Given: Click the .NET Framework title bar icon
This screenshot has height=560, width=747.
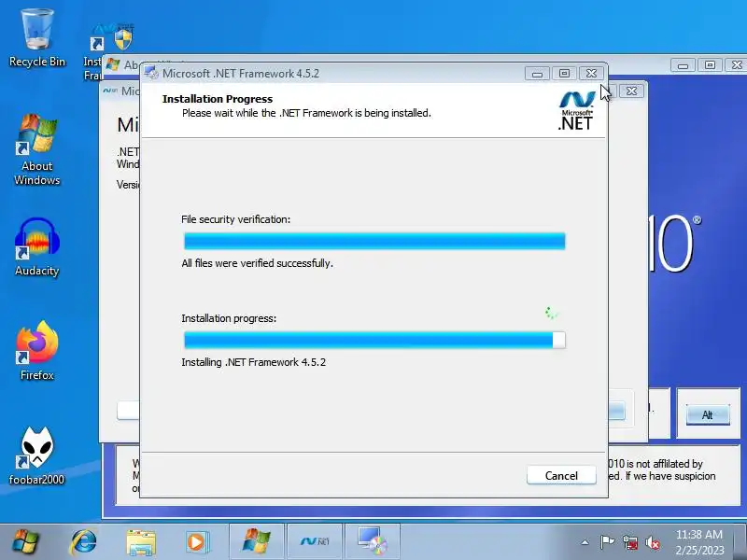Looking at the screenshot, I should (151, 73).
